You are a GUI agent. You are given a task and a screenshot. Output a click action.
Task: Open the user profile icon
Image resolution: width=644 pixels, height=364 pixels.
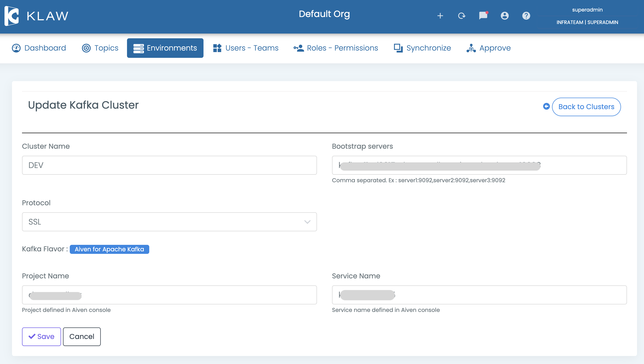tap(504, 16)
